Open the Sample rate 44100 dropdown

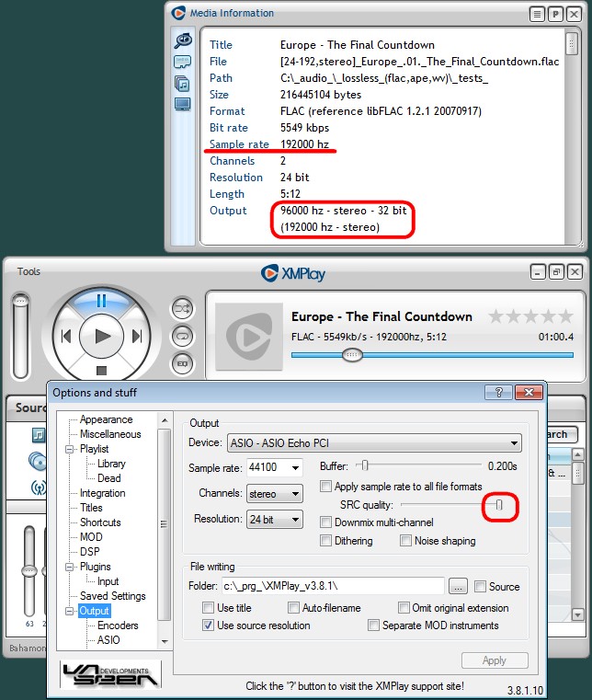point(274,467)
